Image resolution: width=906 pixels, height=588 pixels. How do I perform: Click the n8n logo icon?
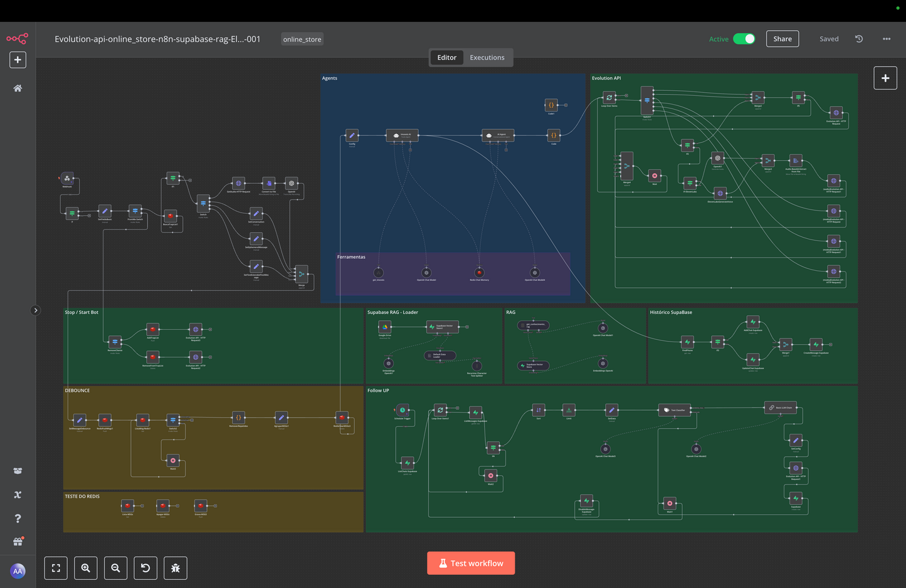[x=18, y=39]
